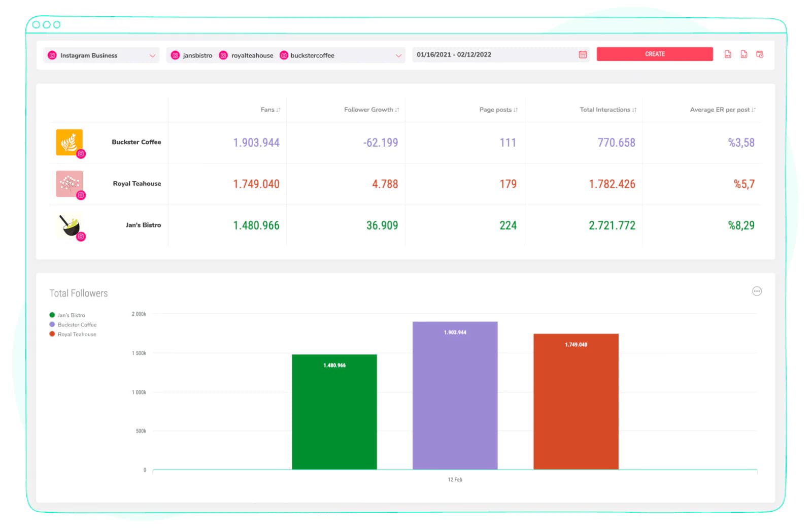Viewport: 812px width, 528px height.
Task: Click the red Royal Teahouse bar
Action: (x=576, y=402)
